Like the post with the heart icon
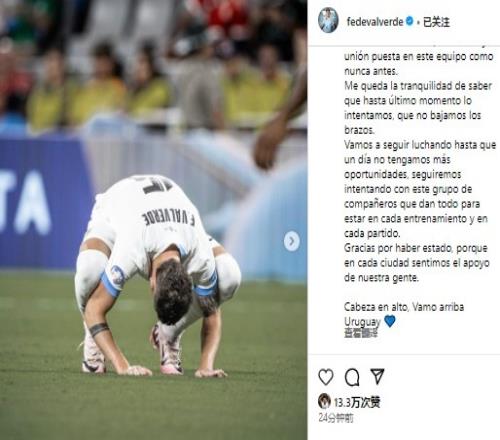The width and height of the screenshot is (500, 440). coord(326,377)
